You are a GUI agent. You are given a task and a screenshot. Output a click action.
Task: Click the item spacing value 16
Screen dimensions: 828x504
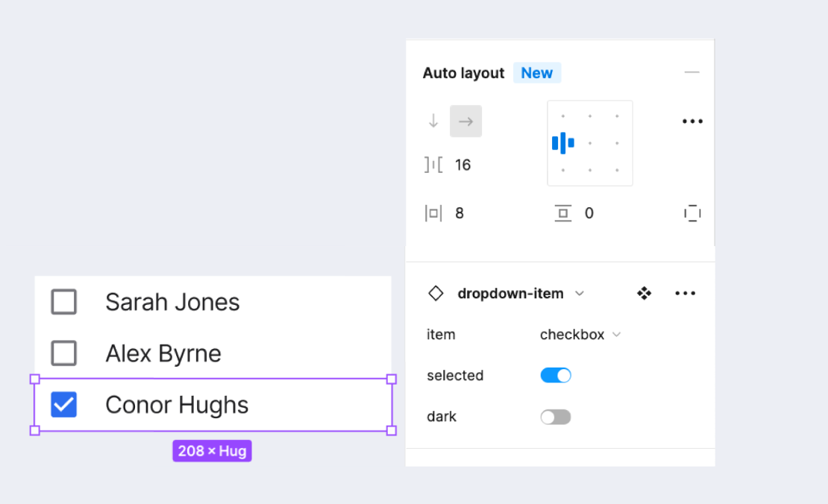[x=463, y=165]
